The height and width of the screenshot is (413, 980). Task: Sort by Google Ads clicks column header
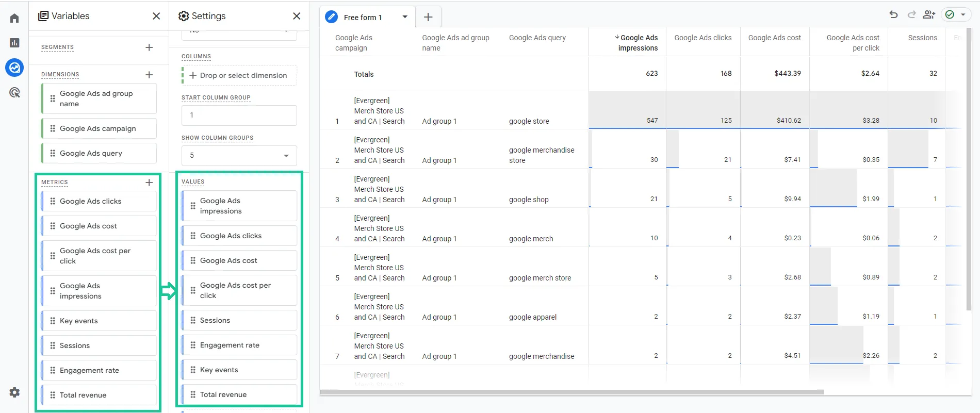tap(703, 38)
